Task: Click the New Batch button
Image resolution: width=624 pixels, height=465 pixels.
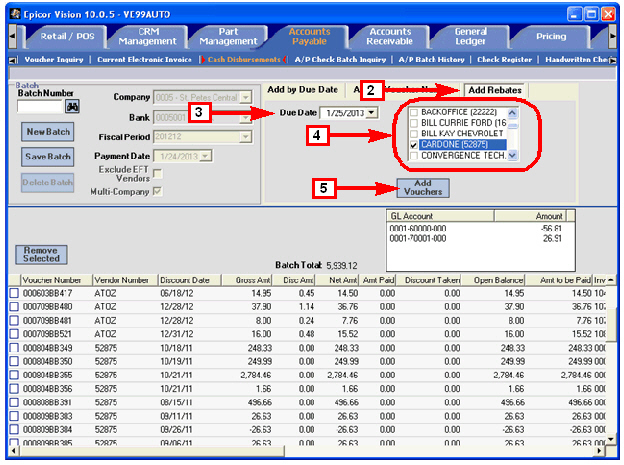Action: 48,132
